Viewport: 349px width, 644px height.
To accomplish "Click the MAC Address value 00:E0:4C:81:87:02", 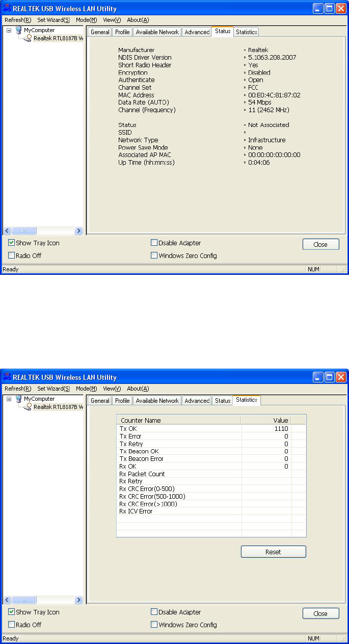I will [x=274, y=95].
